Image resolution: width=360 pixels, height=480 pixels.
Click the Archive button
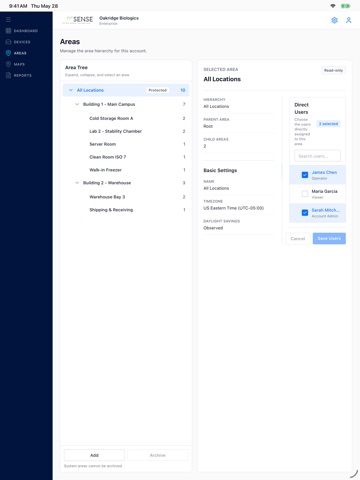(x=158, y=455)
